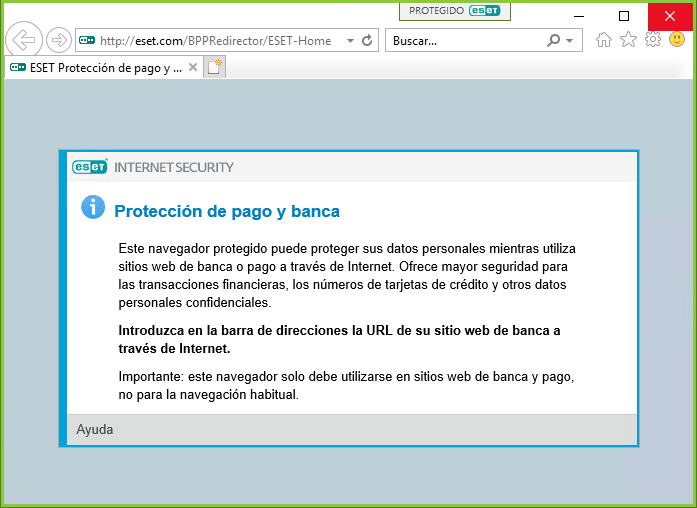Click the bold Introduzca en la barra text
This screenshot has width=697, height=508.
339,339
